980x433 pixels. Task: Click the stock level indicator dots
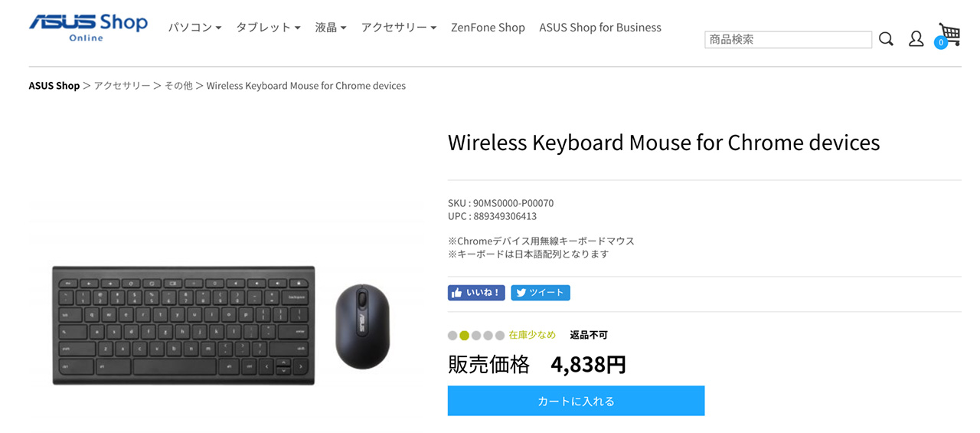point(476,335)
